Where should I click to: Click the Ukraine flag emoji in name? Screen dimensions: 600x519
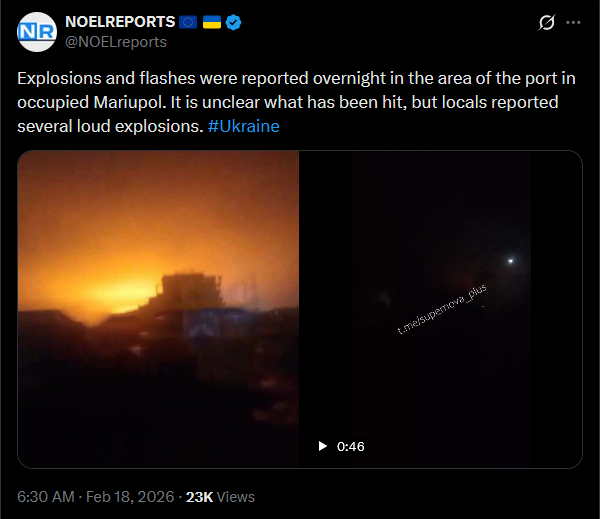coord(212,22)
